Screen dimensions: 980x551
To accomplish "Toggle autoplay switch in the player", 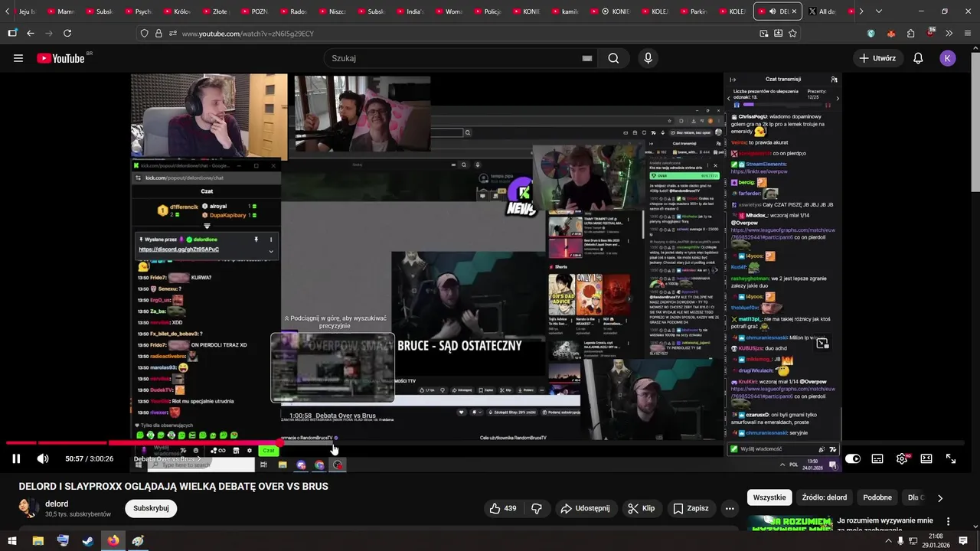I will pyautogui.click(x=853, y=458).
